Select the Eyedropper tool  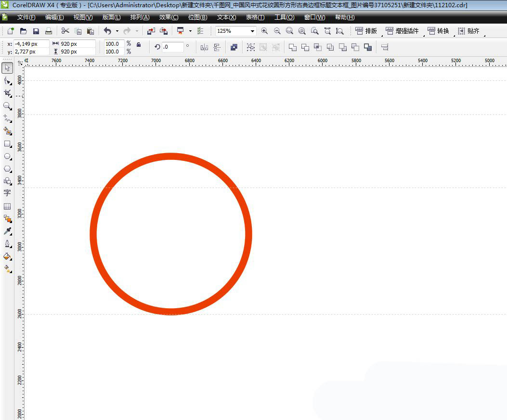point(7,232)
